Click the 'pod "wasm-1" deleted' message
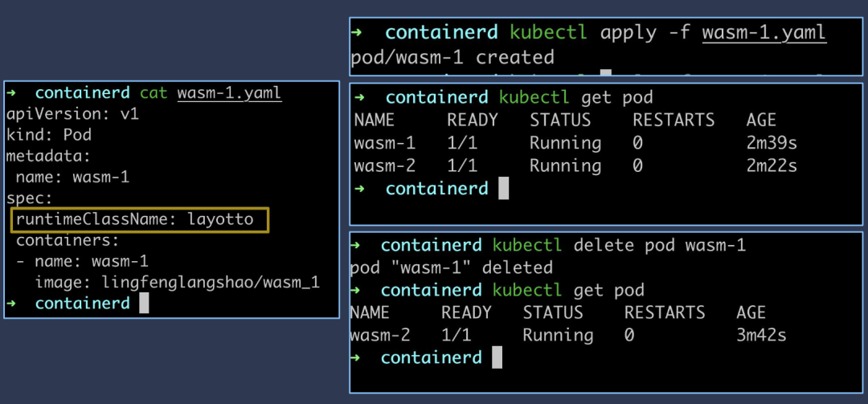Viewport: 868px width, 404px height. click(452, 267)
